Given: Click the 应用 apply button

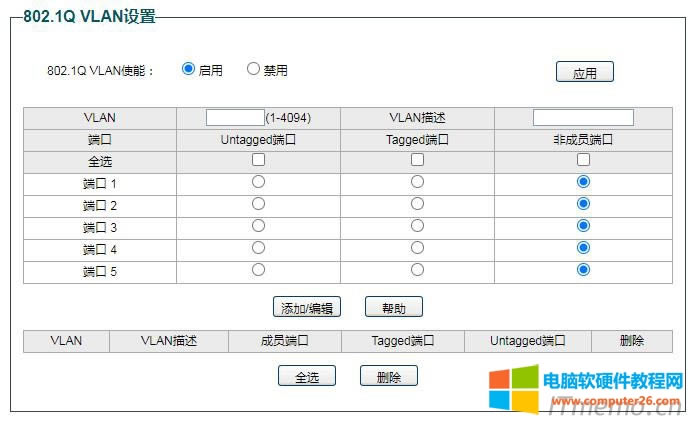Looking at the screenshot, I should tap(584, 73).
